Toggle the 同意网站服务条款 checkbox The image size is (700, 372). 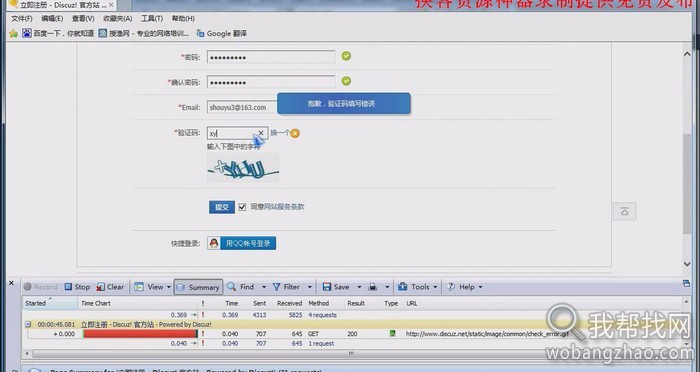coord(242,207)
